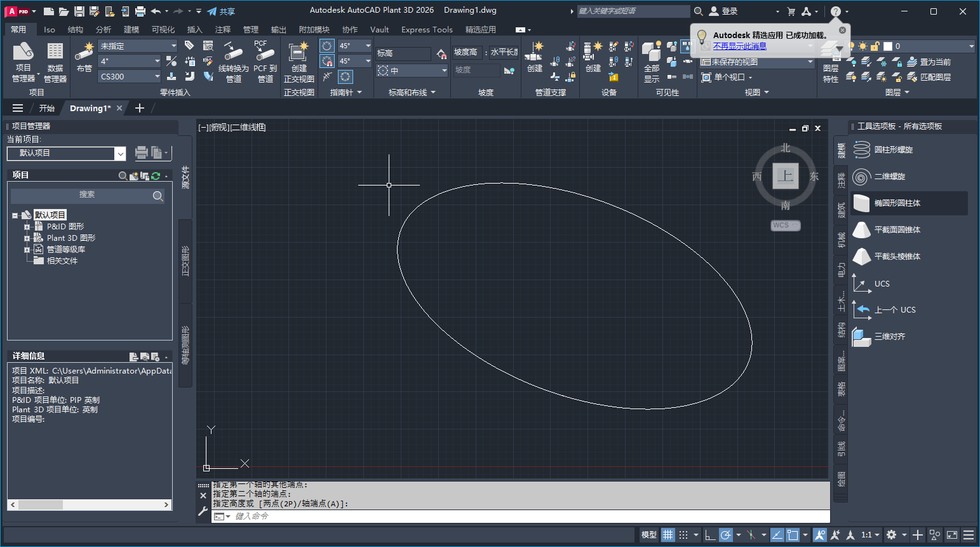Select 椭圆形圆柱体 (elliptical cylinder) palette tool
The image size is (980, 547).
pos(908,203)
